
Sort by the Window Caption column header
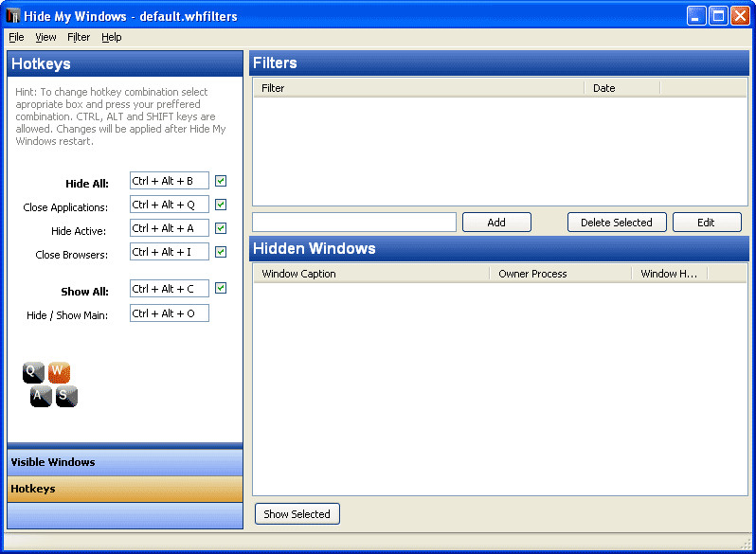click(x=371, y=274)
